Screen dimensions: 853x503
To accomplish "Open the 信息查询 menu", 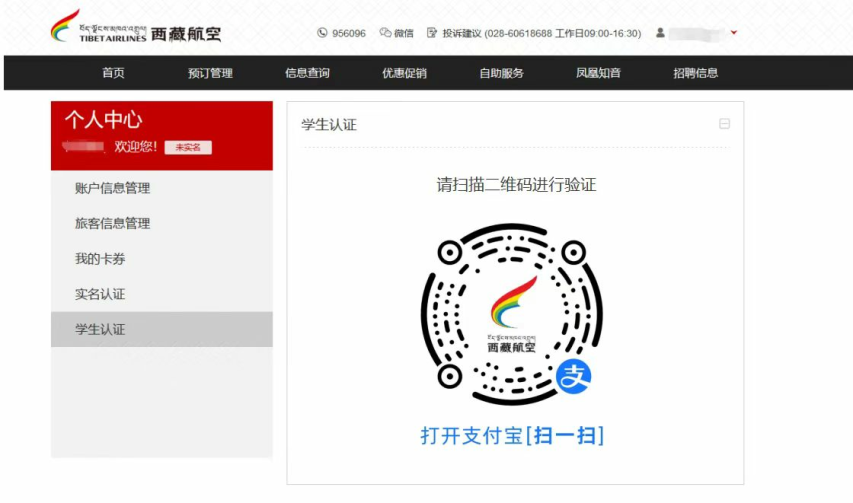I will click(307, 73).
